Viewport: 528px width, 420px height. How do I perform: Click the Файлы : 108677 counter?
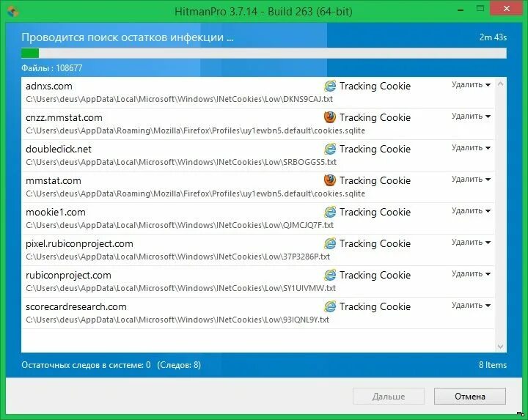coord(52,68)
